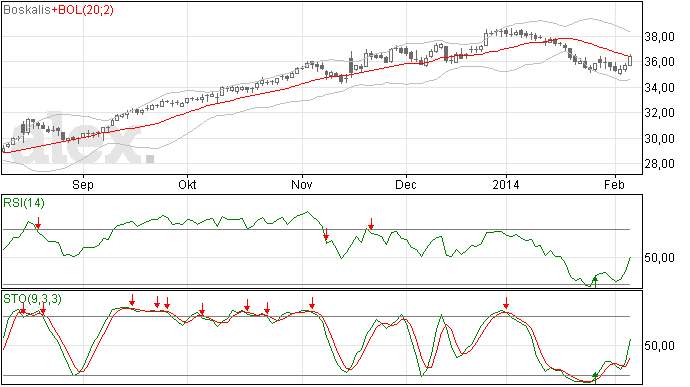Select the Nov label on time axis
This screenshot has height=387, width=690.
tap(302, 184)
